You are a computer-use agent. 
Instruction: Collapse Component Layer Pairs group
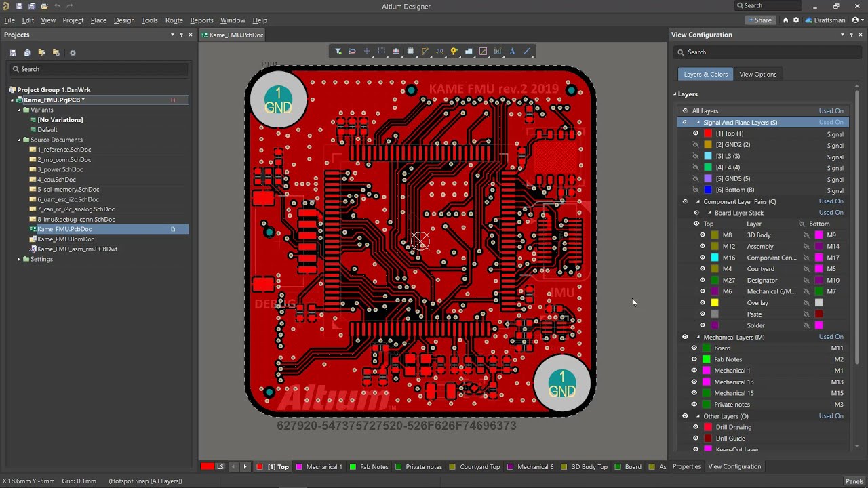coord(698,202)
